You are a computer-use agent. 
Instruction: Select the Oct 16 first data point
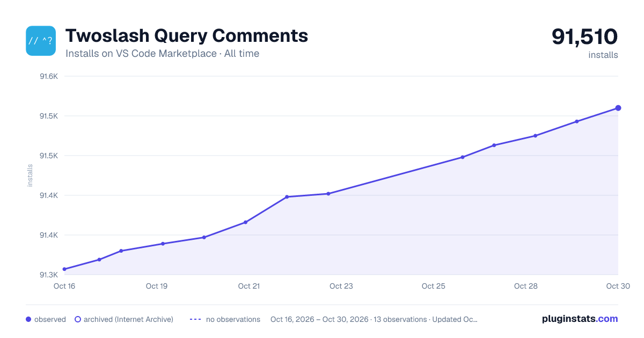point(64,269)
